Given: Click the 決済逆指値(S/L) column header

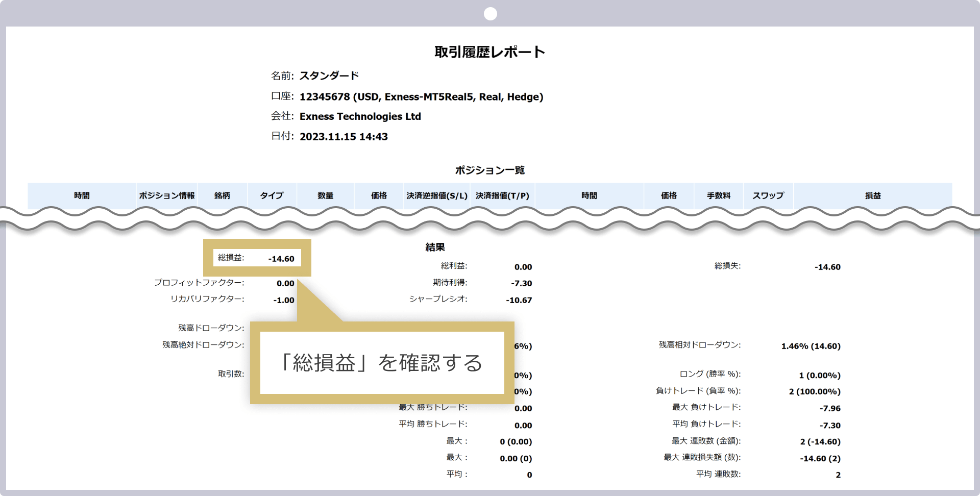Looking at the screenshot, I should pyautogui.click(x=437, y=195).
